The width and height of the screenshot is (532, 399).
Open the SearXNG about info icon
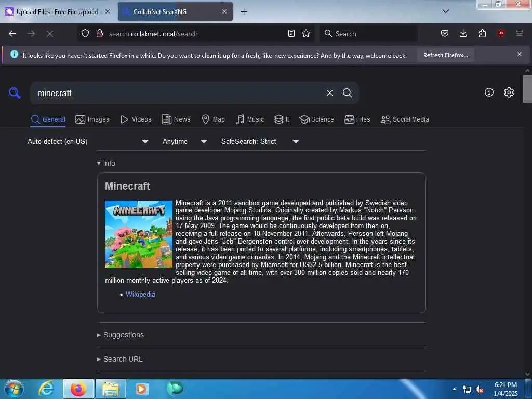point(489,92)
